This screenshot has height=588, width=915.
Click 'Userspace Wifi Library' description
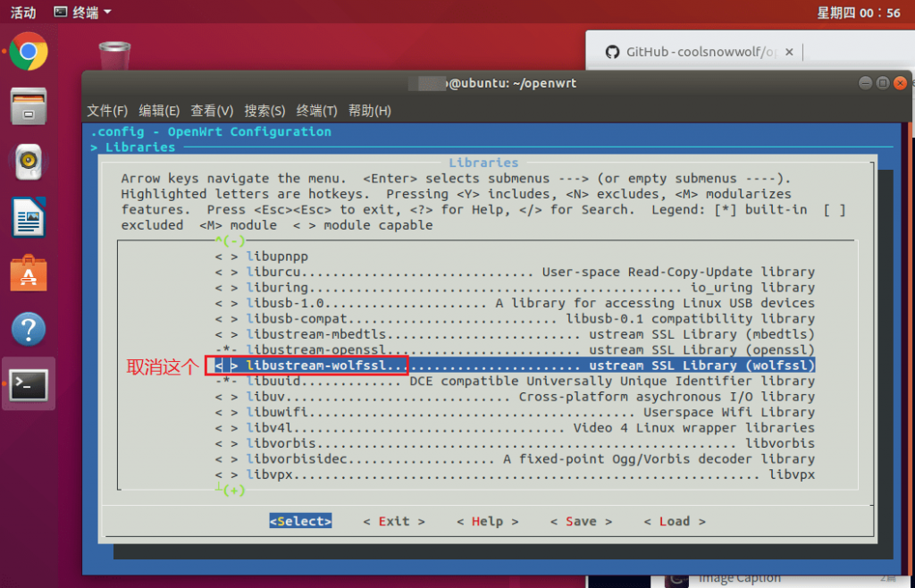729,413
